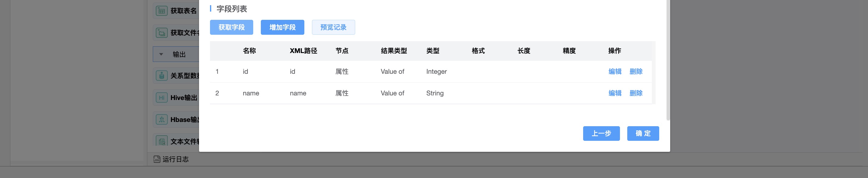868x178 pixels.
Task: Click the 获取文件名 folder icon
Action: coord(161,33)
